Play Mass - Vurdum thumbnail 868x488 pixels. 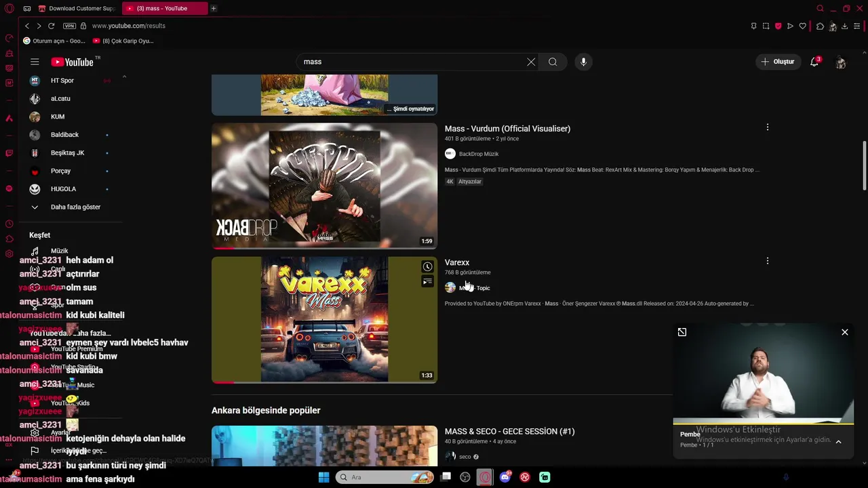[x=324, y=186]
